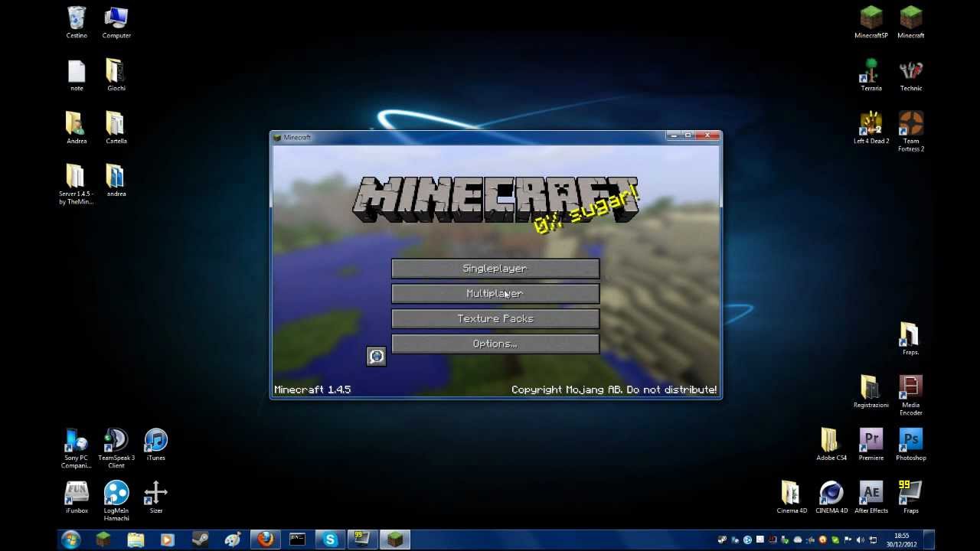Image resolution: width=980 pixels, height=551 pixels.
Task: Select the Media Encoder shortcut
Action: 911,396
